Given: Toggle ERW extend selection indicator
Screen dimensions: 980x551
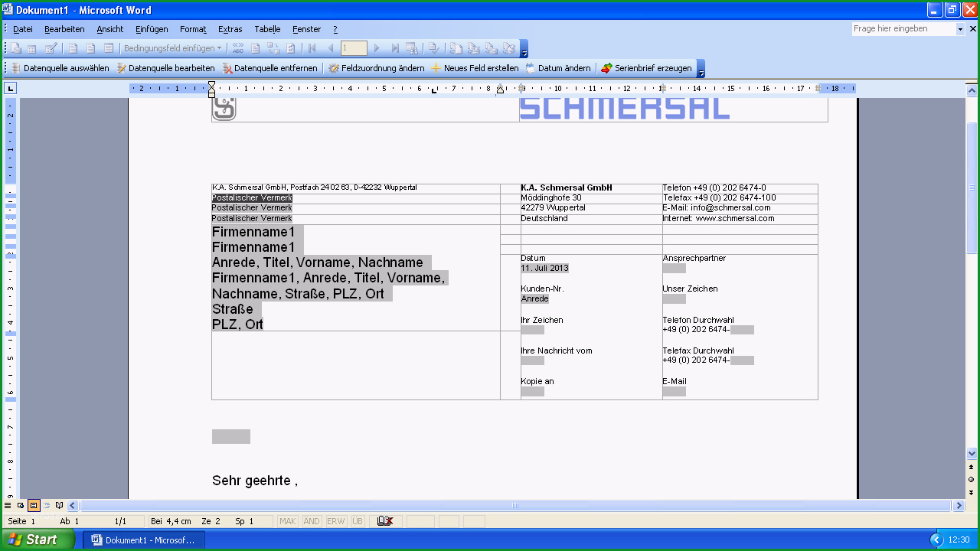Looking at the screenshot, I should [x=336, y=521].
